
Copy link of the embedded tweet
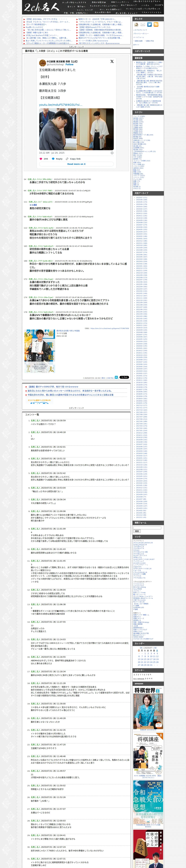point(73,159)
